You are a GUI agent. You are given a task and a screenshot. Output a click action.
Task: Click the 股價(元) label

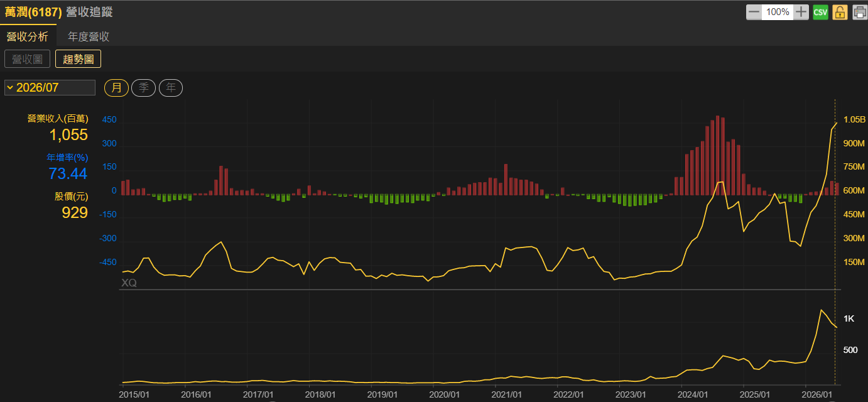(x=71, y=197)
